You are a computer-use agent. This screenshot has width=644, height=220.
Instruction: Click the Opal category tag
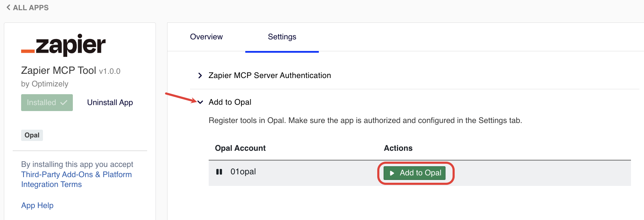coord(32,135)
